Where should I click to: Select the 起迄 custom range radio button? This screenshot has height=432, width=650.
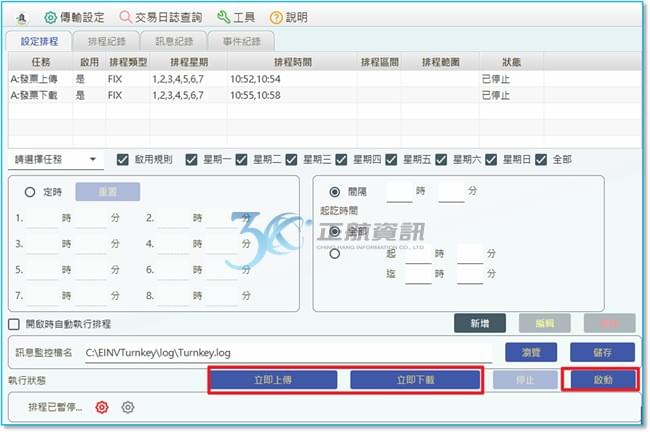[x=335, y=254]
